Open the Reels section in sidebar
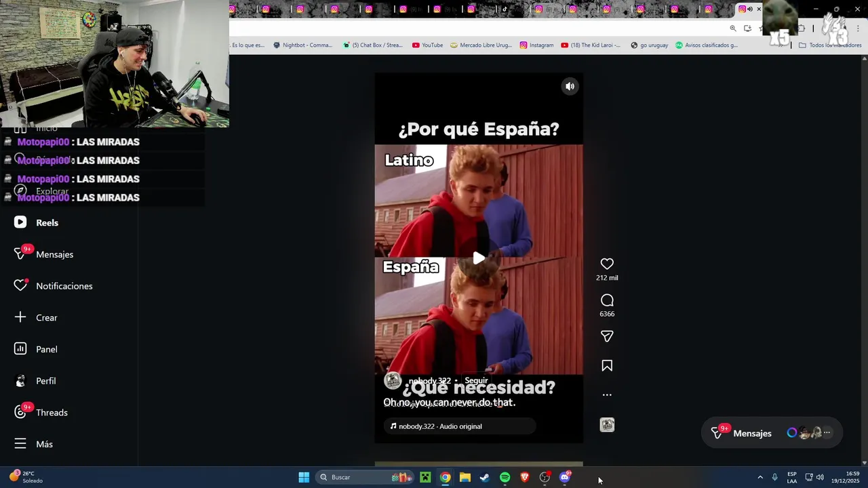Image resolution: width=868 pixels, height=488 pixels. pyautogui.click(x=38, y=222)
